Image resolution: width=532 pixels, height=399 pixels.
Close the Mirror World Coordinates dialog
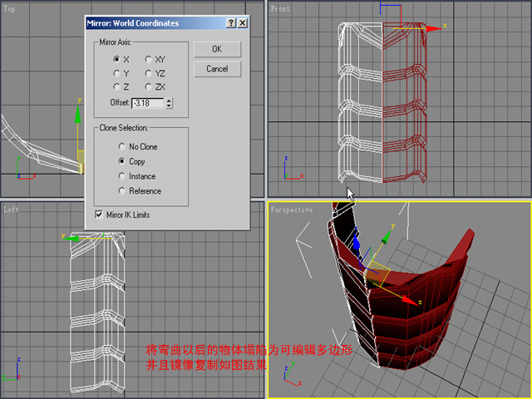click(242, 23)
